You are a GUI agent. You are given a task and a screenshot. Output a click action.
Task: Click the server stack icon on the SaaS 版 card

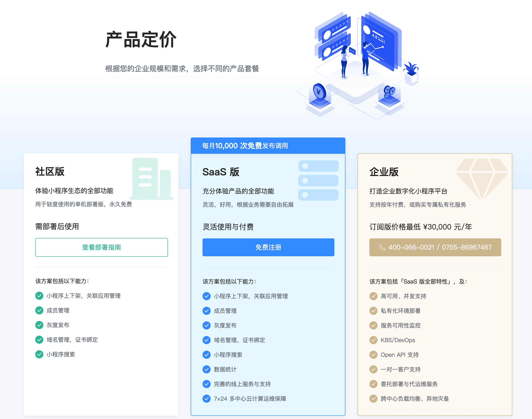[319, 180]
